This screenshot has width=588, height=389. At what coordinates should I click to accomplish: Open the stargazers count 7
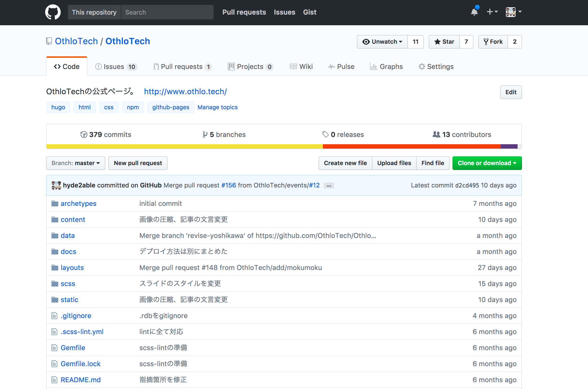(466, 42)
